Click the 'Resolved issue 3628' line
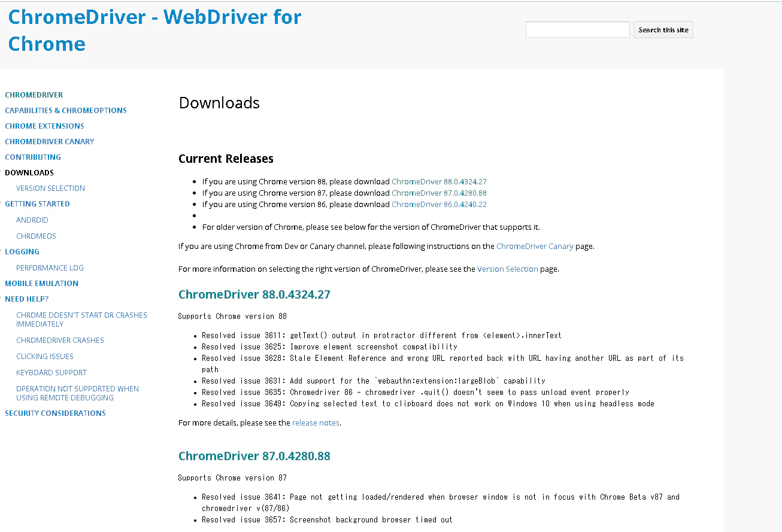This screenshot has width=782, height=532. click(442, 363)
